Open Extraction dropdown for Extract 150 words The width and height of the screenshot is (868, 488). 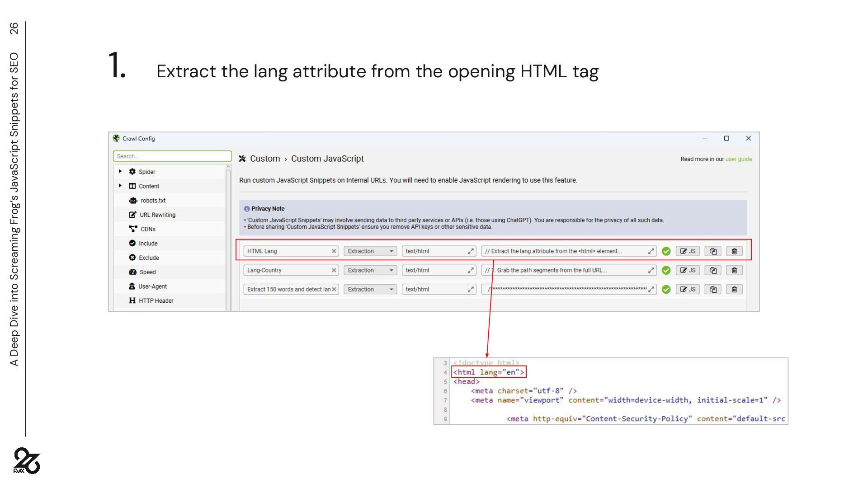pos(370,289)
